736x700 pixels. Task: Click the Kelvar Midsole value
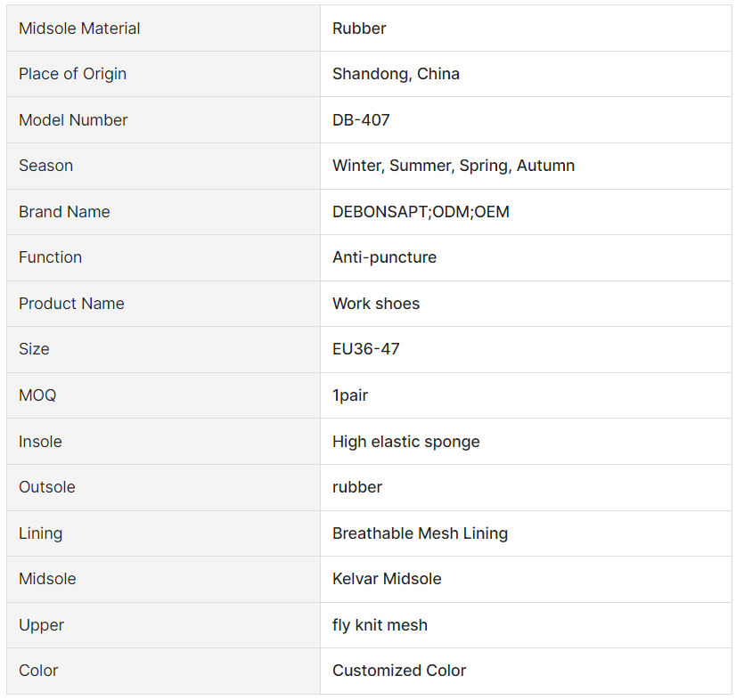pyautogui.click(x=387, y=579)
